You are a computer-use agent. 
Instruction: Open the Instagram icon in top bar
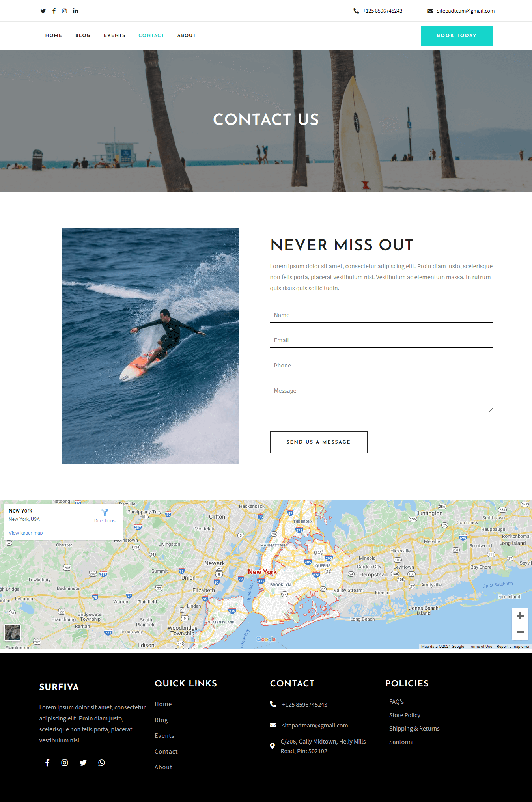(x=65, y=11)
